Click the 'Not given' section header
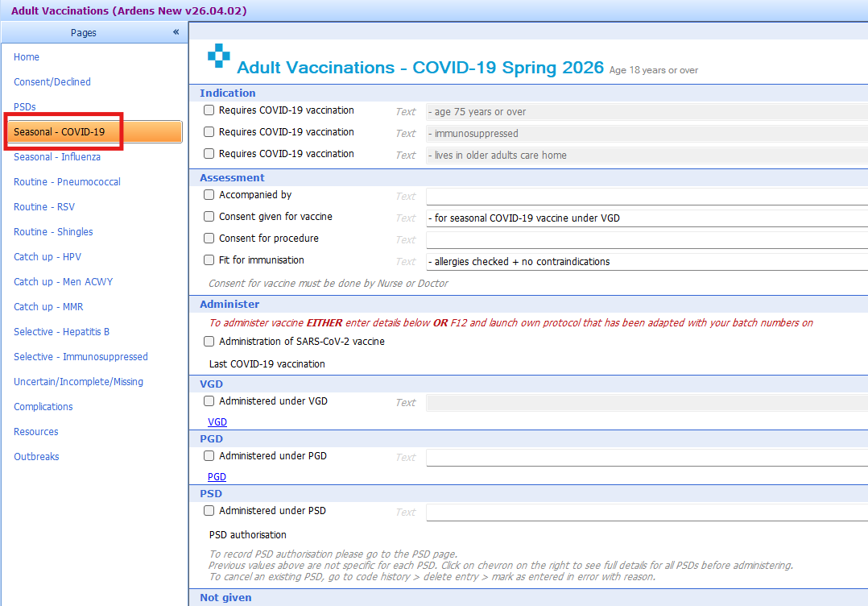 coord(225,598)
